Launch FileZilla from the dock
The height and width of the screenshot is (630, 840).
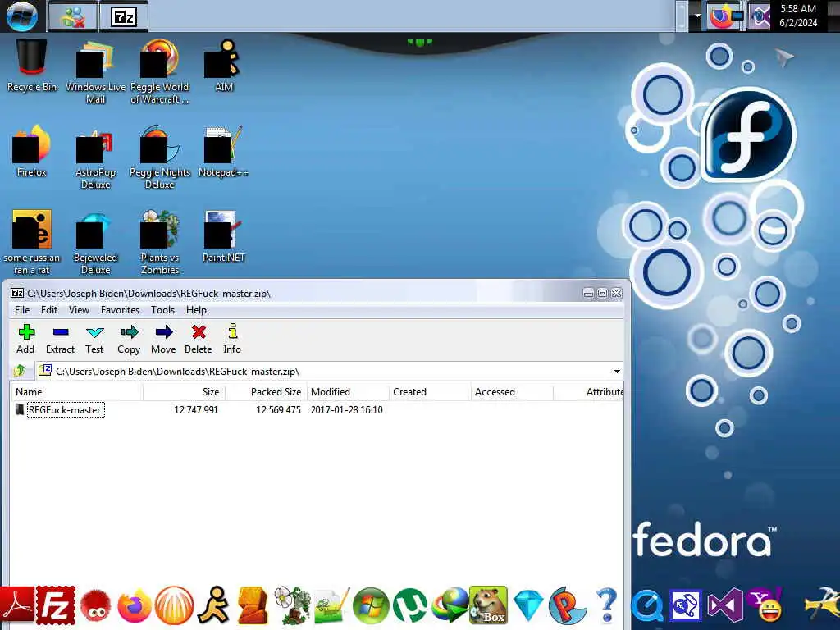56,605
